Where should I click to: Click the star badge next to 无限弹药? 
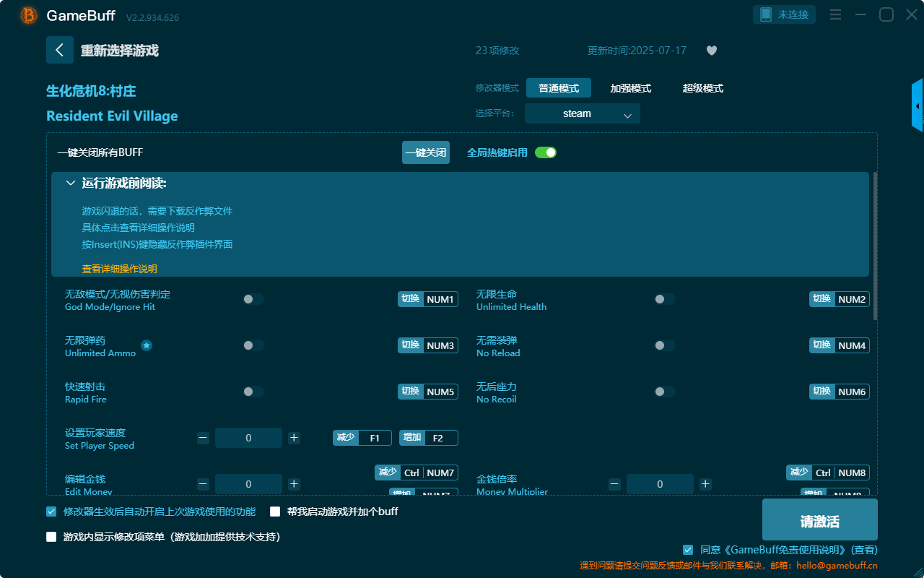(147, 346)
